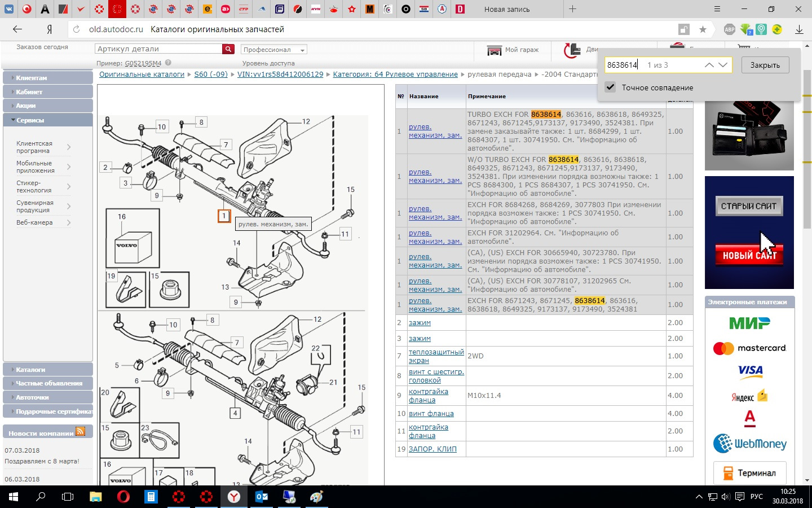Expand 'Кабинет' sidebar section
Viewport: 812px width, 508px height.
click(48, 91)
